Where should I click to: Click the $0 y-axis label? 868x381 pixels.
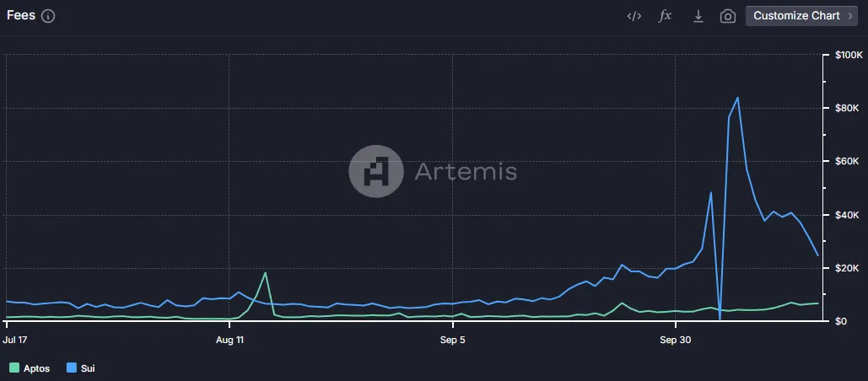click(x=840, y=321)
